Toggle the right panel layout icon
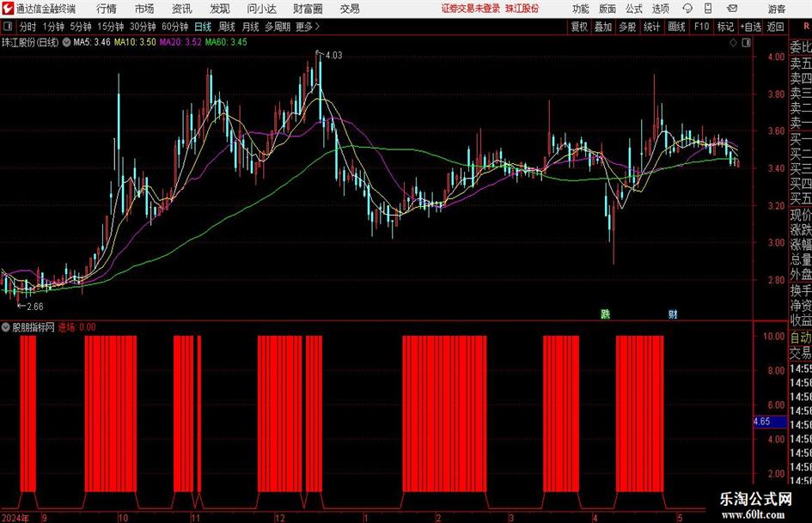The image size is (812, 523). [x=746, y=42]
